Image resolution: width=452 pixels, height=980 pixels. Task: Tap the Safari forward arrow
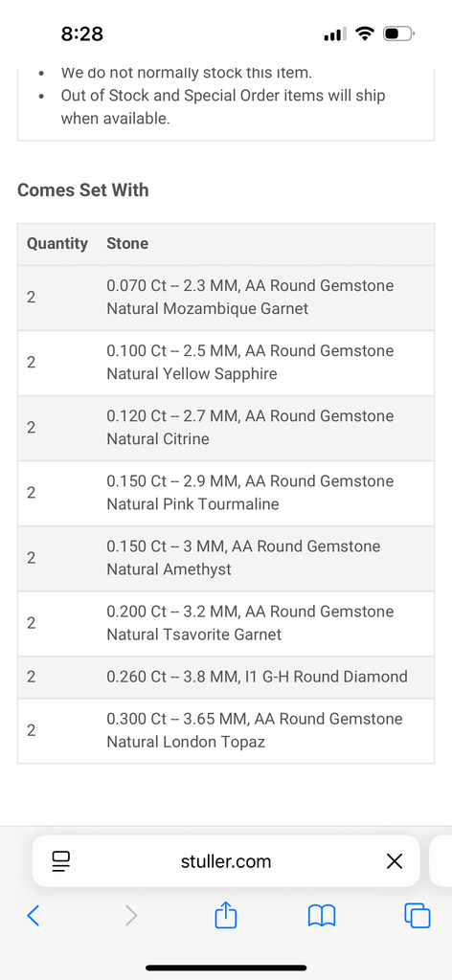click(x=130, y=916)
